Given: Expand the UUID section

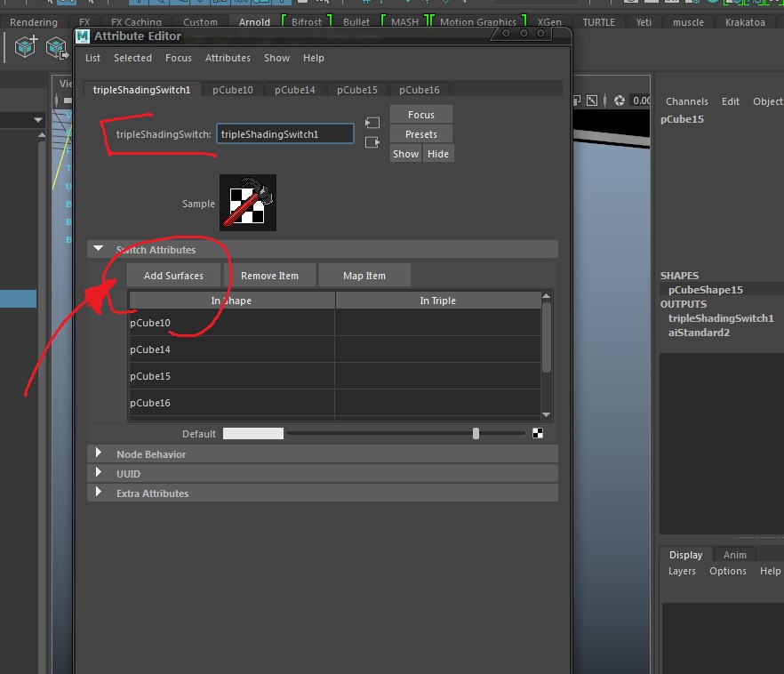Looking at the screenshot, I should [x=99, y=473].
